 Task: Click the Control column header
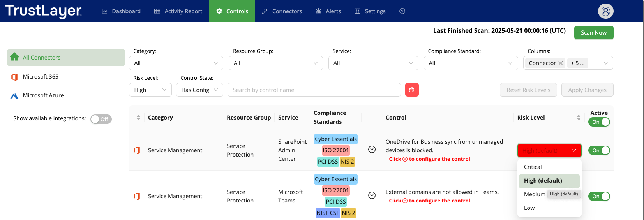point(396,118)
